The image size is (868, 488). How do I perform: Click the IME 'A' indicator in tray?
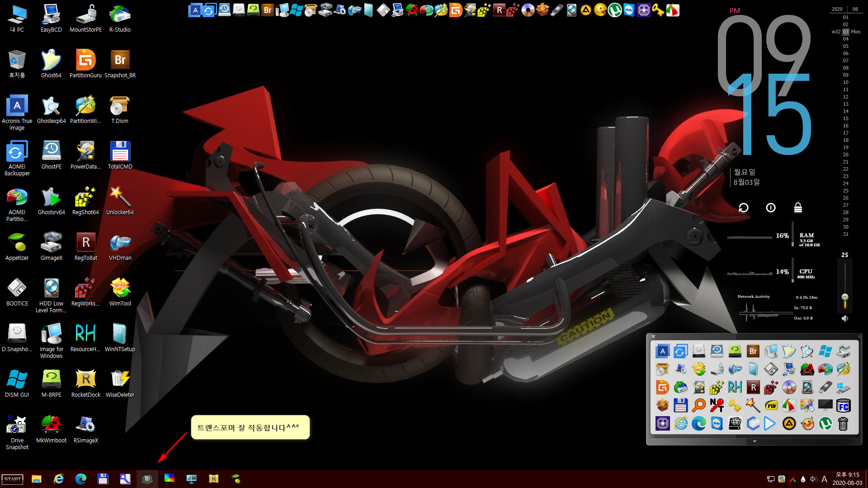point(824,479)
